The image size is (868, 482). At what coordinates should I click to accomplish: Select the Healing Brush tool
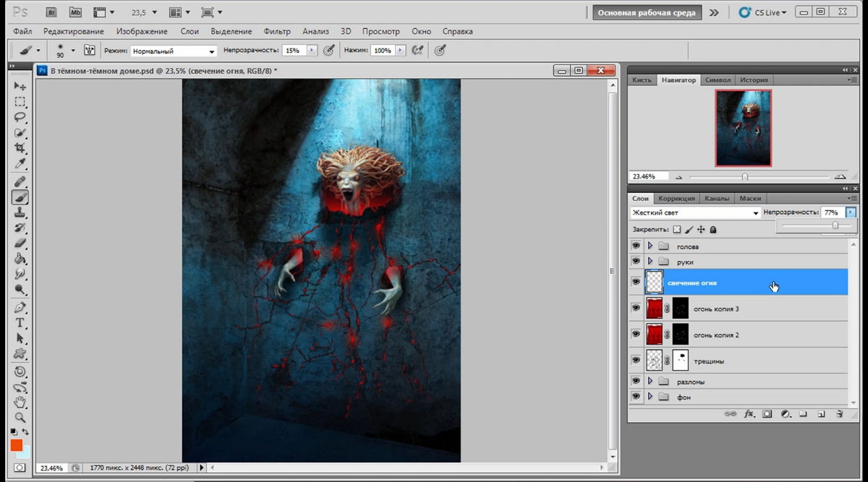[20, 181]
